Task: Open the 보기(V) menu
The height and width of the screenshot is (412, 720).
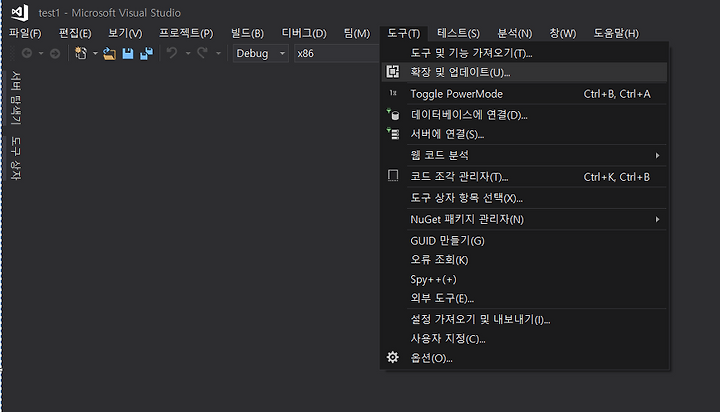Action: 125,33
